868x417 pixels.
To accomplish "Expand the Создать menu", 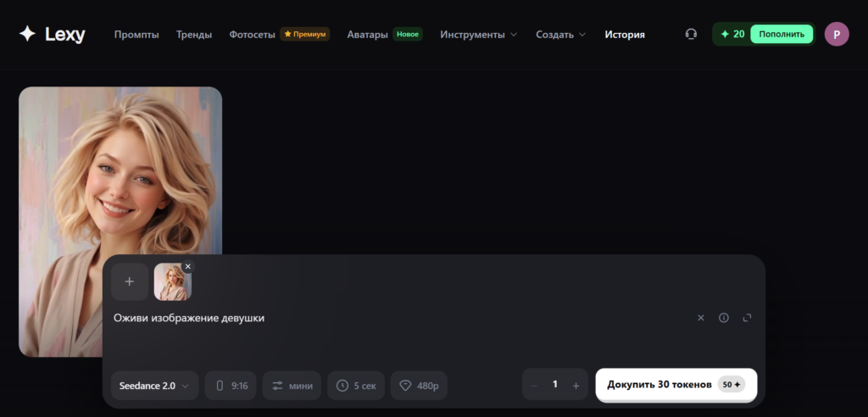I will point(561,35).
